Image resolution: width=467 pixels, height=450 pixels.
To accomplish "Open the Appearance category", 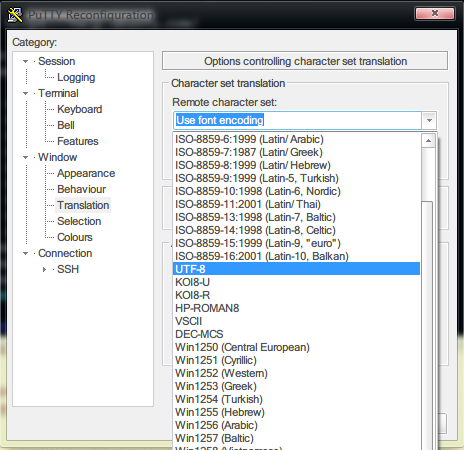I will (86, 173).
